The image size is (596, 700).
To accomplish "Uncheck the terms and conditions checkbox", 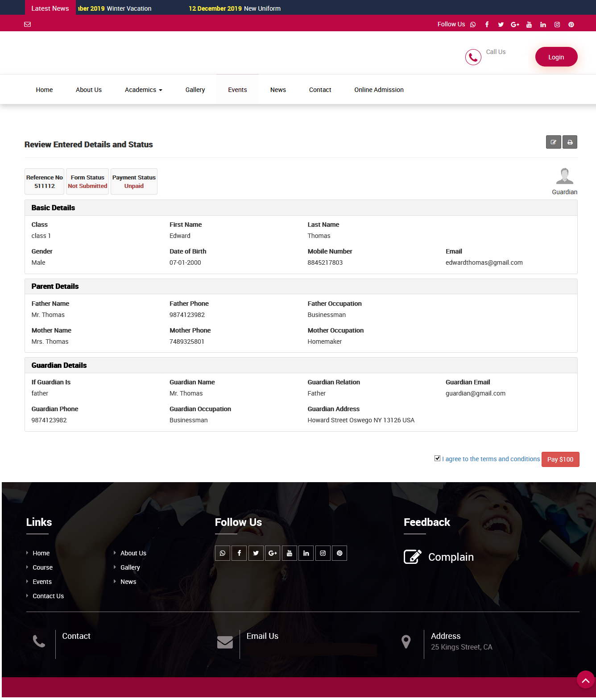I will coord(437,458).
